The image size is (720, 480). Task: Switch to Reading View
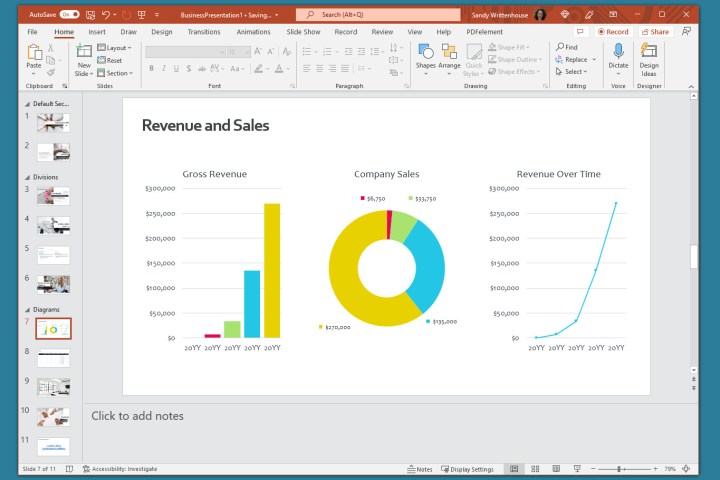click(556, 468)
